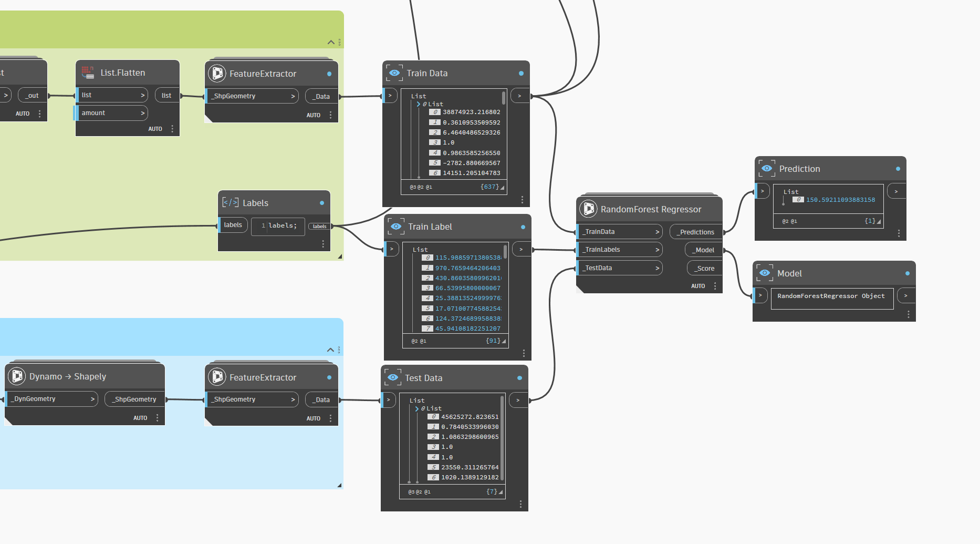Open Test Data node options menu dots
Viewport: 980px width, 544px height.
tap(520, 504)
